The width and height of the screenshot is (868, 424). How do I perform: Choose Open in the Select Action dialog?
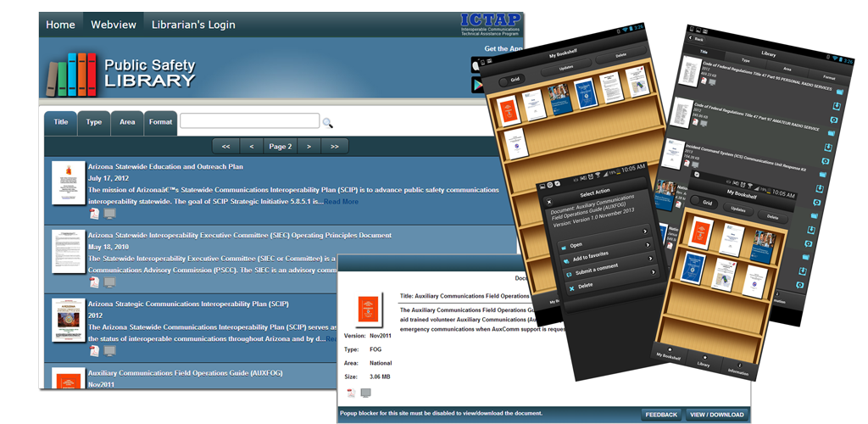[604, 238]
